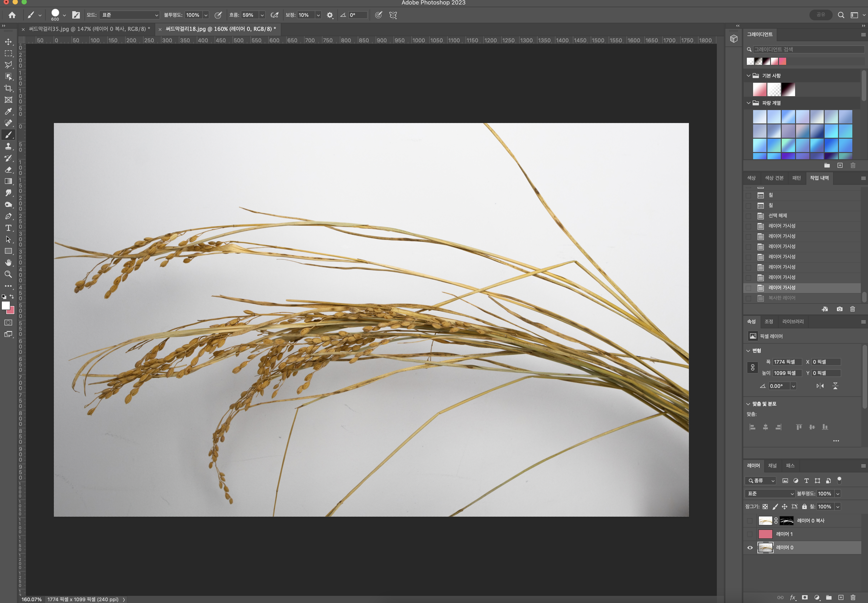Hide layer '레이어 0' with eye icon
The width and height of the screenshot is (868, 603).
tap(750, 548)
